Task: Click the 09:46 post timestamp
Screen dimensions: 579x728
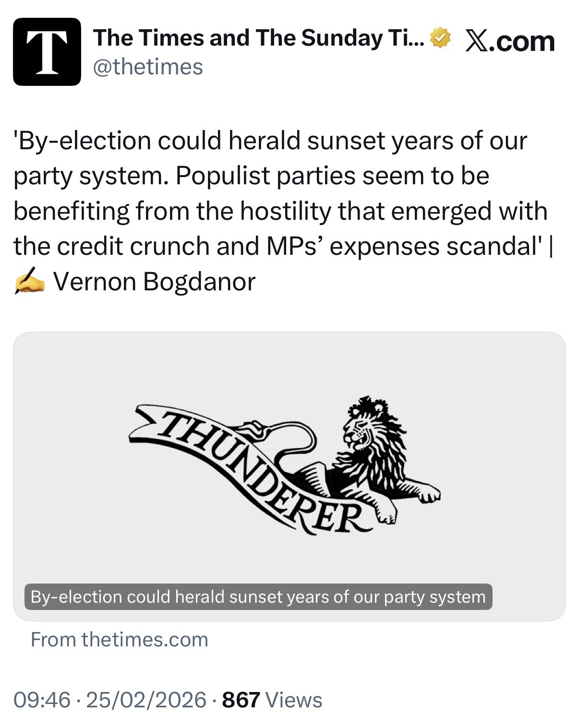Action: (x=42, y=700)
